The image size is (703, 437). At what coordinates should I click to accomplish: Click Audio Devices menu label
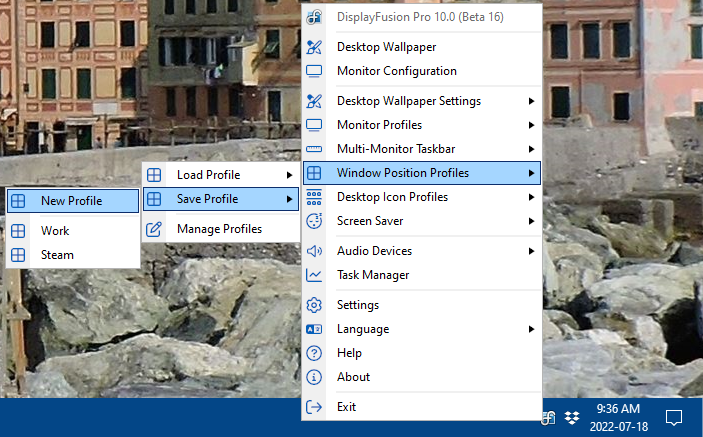pyautogui.click(x=374, y=251)
